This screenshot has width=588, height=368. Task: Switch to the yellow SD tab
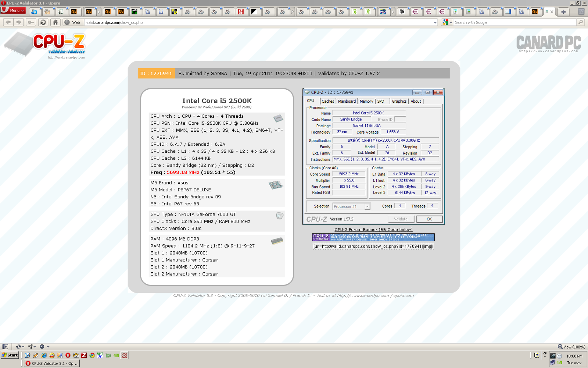pyautogui.click(x=174, y=12)
